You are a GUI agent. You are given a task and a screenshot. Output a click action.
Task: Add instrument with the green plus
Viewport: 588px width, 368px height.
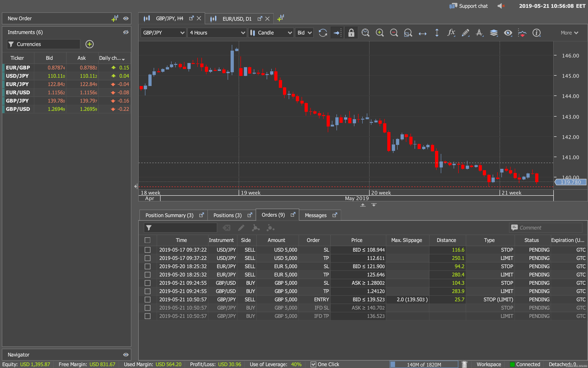(89, 44)
